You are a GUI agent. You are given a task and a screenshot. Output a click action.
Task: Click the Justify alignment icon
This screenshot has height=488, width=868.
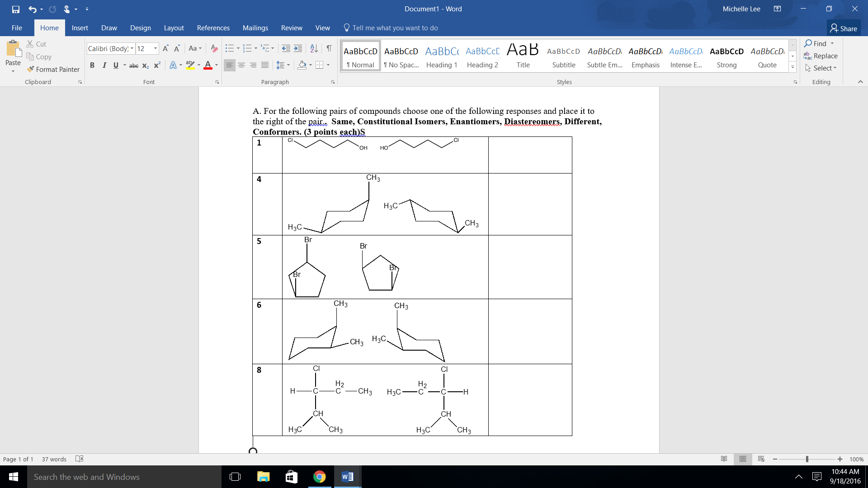coord(265,65)
